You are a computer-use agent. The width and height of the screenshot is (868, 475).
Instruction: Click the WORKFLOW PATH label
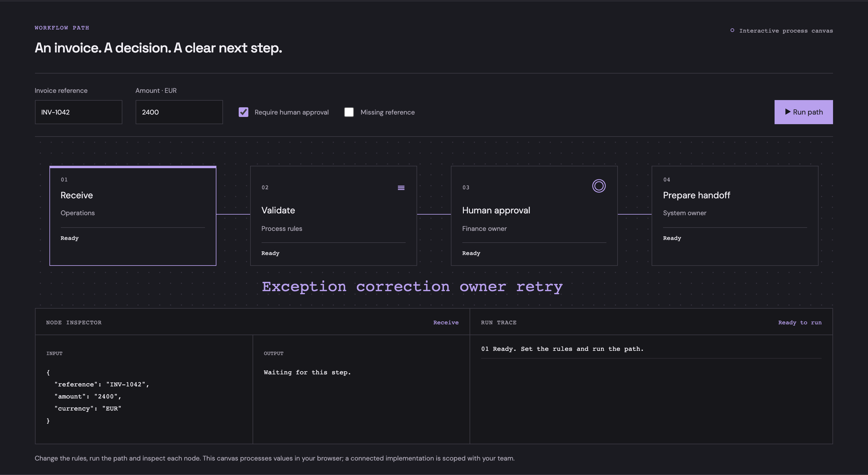(x=62, y=28)
